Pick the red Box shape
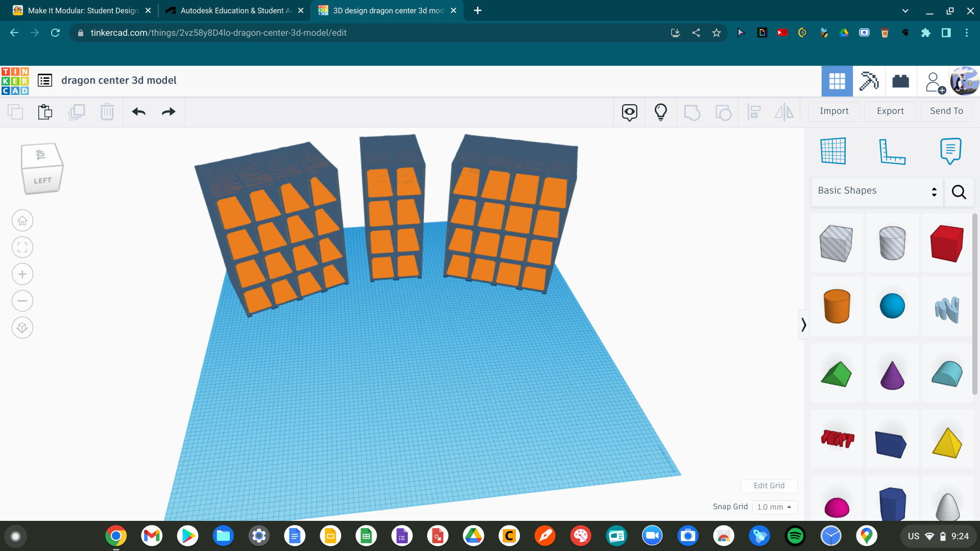Image resolution: width=980 pixels, height=551 pixels. pyautogui.click(x=947, y=244)
